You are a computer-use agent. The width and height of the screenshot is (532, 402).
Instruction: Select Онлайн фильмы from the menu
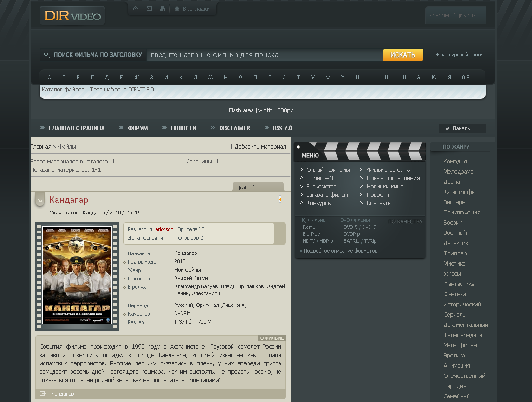pyautogui.click(x=328, y=170)
